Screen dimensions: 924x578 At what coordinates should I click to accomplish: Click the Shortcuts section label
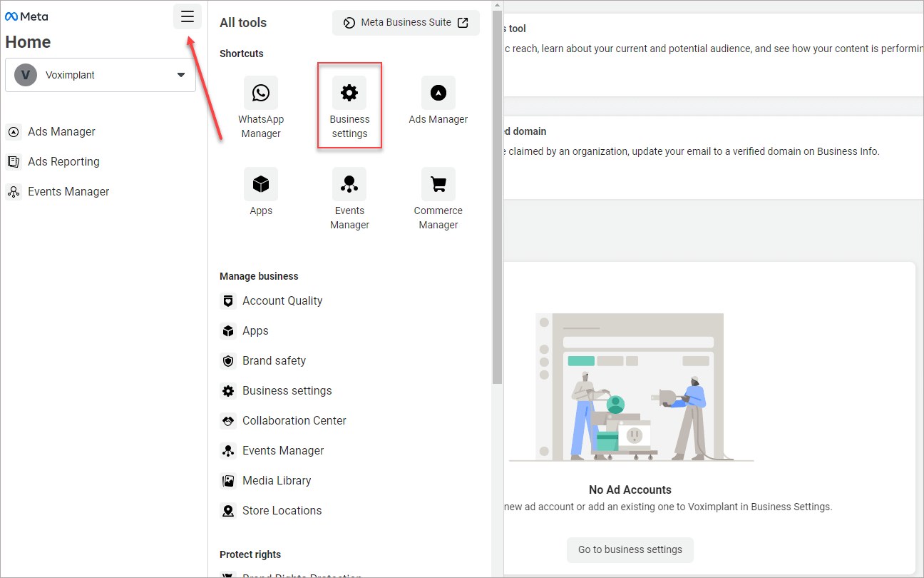tap(242, 54)
